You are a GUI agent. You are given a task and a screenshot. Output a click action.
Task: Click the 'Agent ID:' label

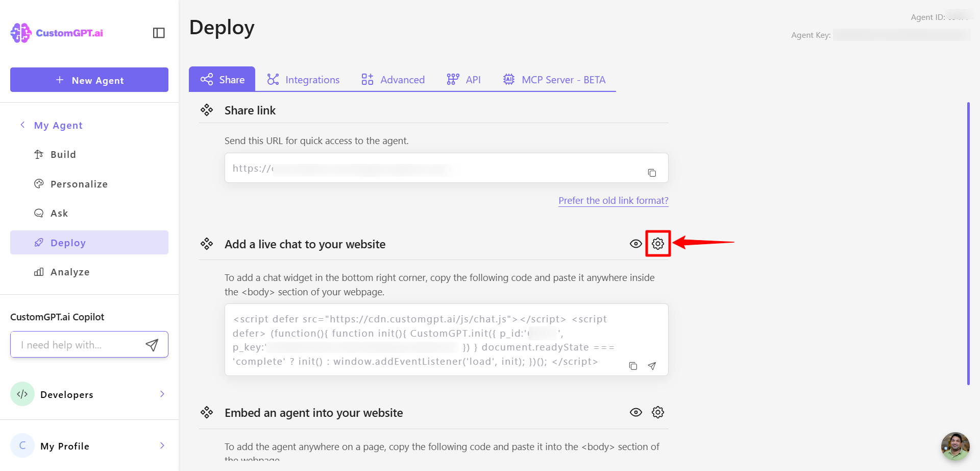(928, 17)
